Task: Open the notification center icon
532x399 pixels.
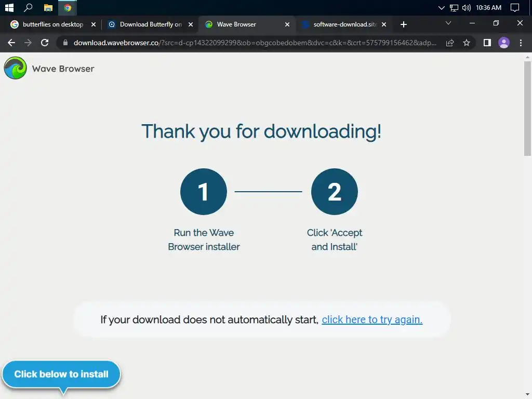Action: point(515,7)
